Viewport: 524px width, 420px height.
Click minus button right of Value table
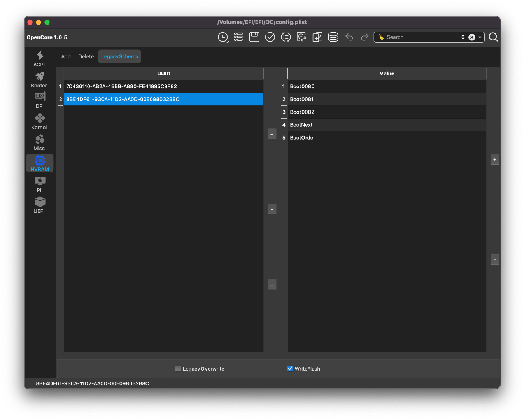494,259
